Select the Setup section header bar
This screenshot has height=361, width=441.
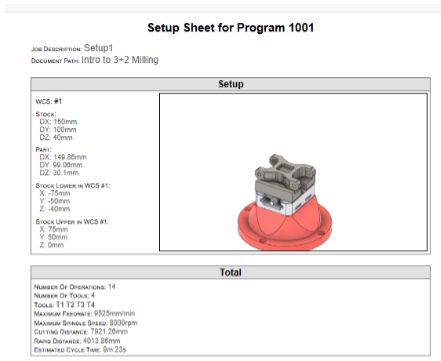(x=230, y=84)
